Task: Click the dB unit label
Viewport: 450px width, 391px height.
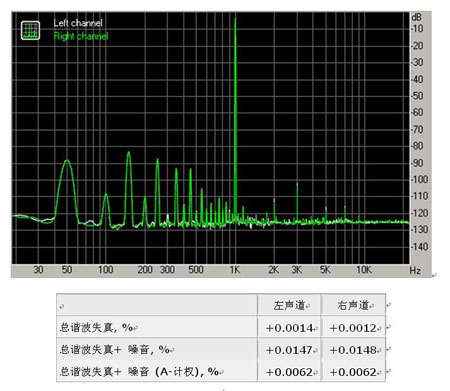Action: click(416, 17)
